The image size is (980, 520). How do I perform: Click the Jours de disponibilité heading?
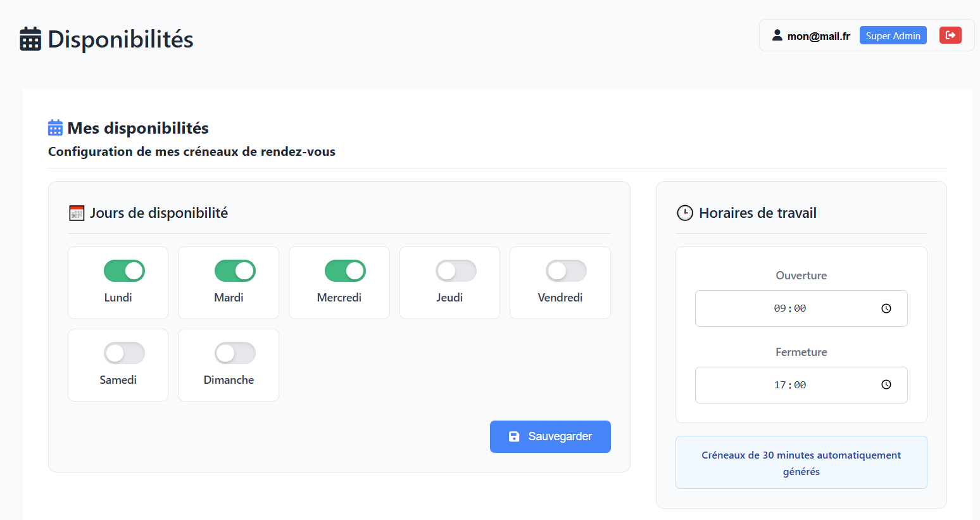click(x=159, y=213)
